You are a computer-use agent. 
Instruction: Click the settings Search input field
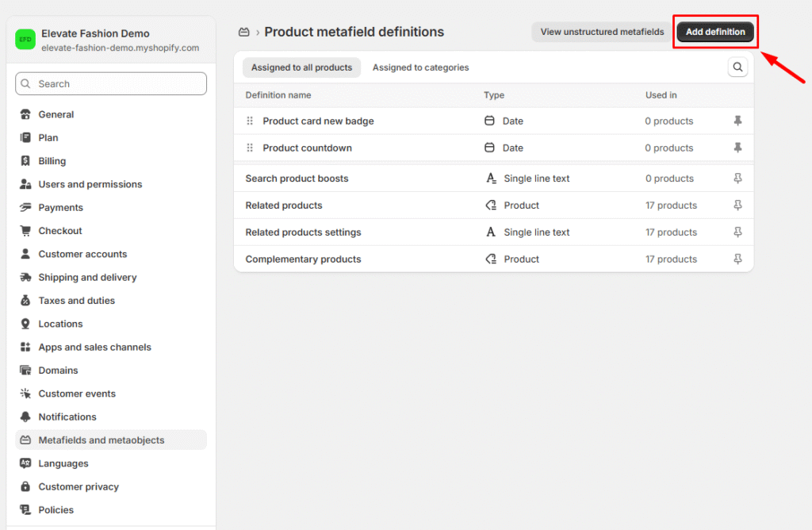tap(111, 84)
